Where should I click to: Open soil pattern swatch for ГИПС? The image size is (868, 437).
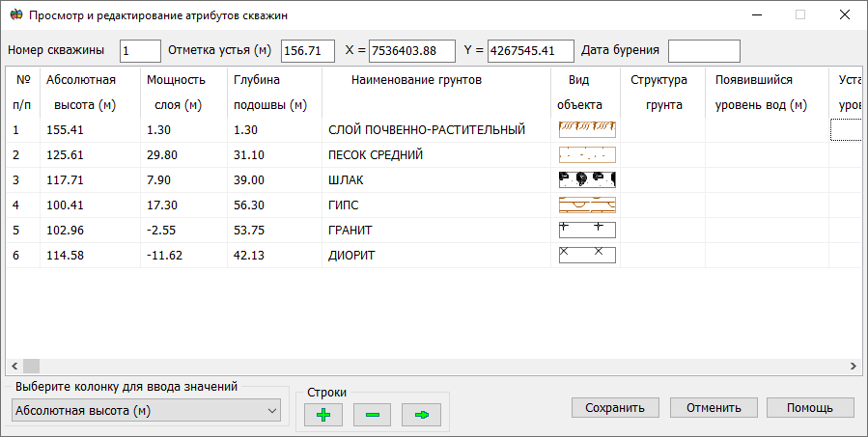(587, 205)
